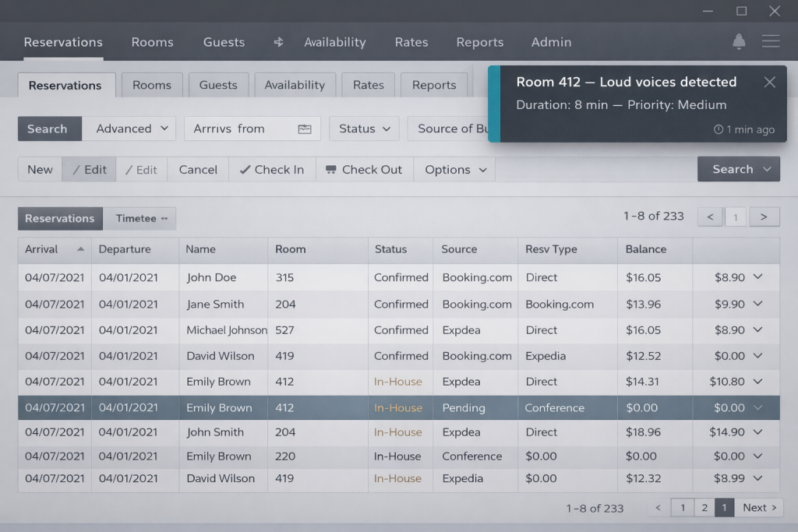The image size is (798, 532).
Task: Click the Check Out toolbar button
Action: coord(364,170)
